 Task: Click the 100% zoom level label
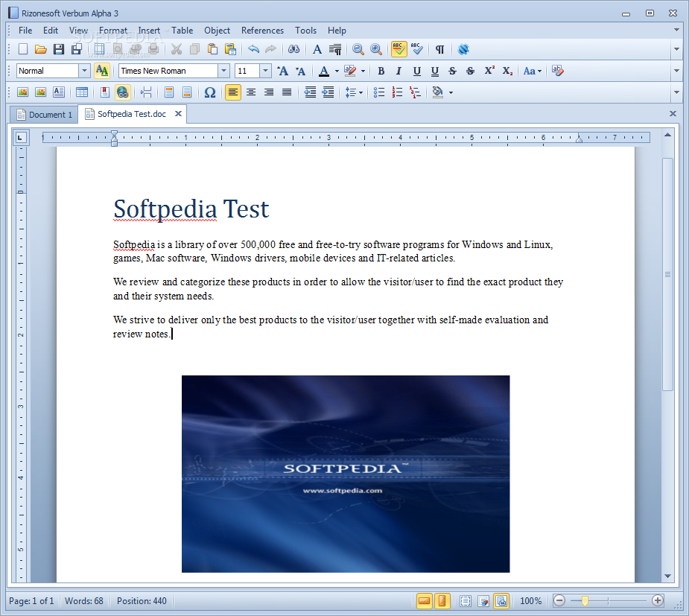[x=531, y=600]
